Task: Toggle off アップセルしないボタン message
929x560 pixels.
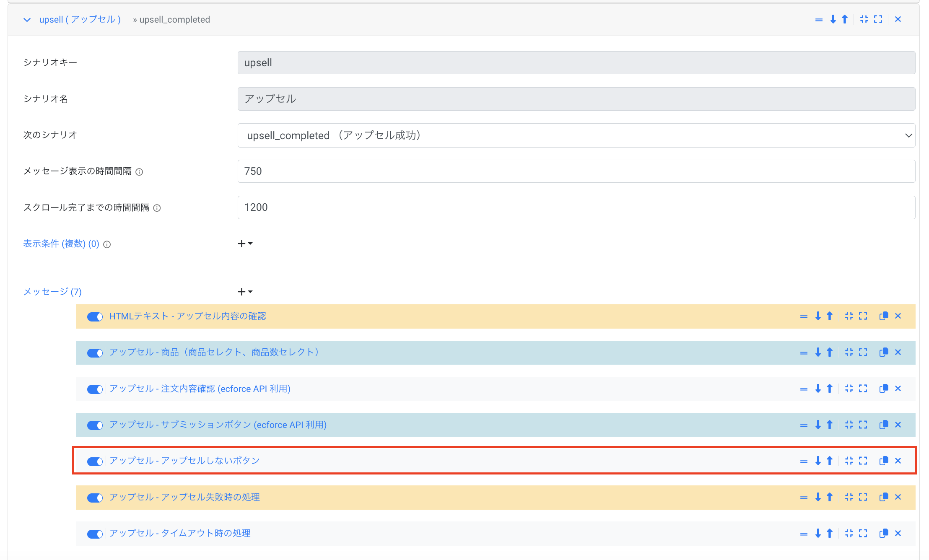Action: tap(95, 461)
